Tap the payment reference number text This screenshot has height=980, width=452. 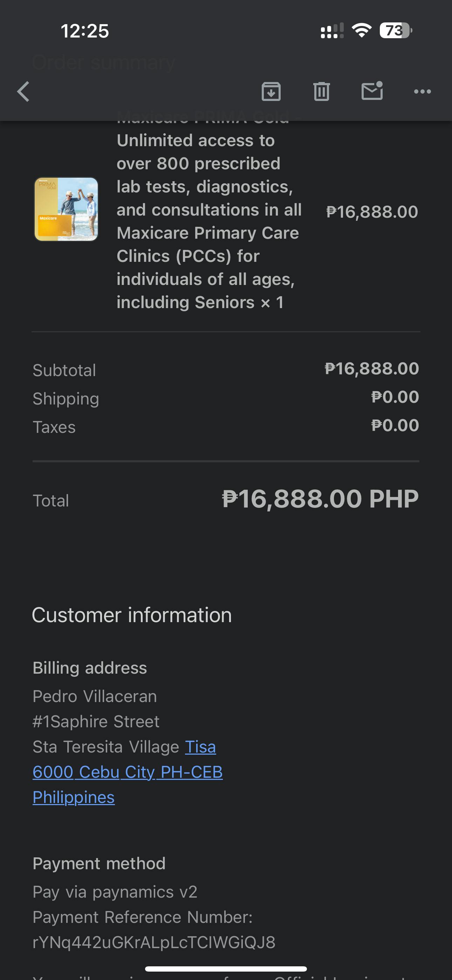[x=154, y=942]
